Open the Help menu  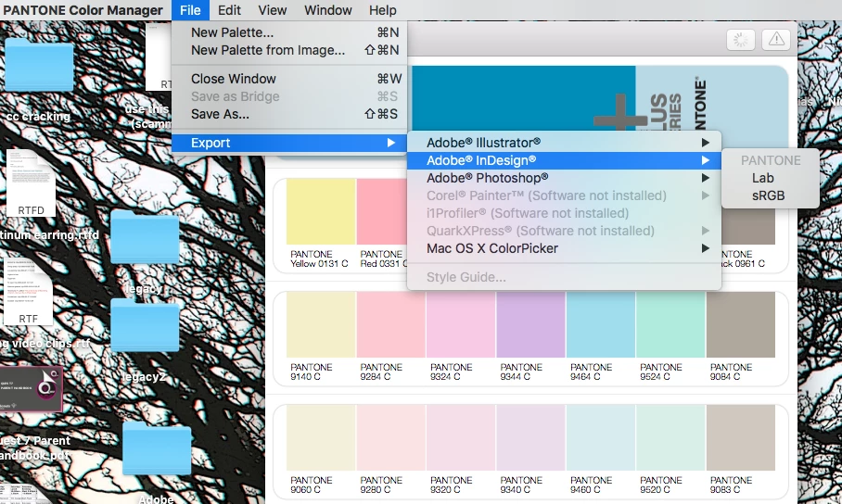[x=382, y=10]
